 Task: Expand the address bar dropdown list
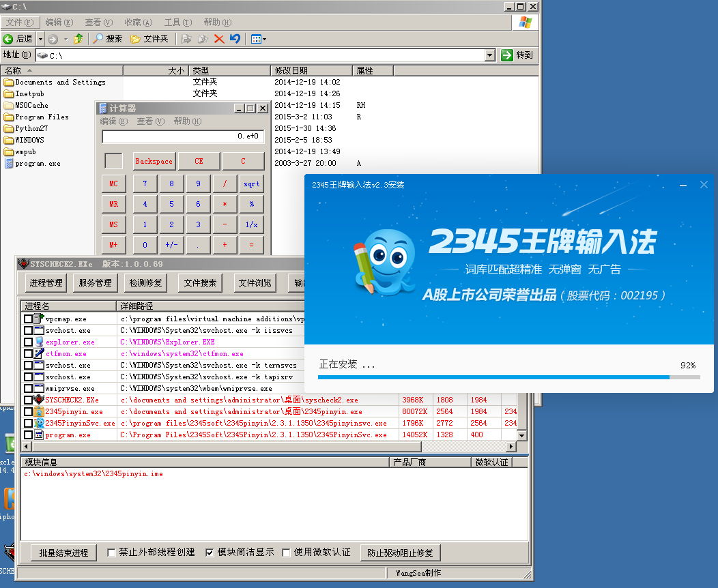click(x=489, y=55)
